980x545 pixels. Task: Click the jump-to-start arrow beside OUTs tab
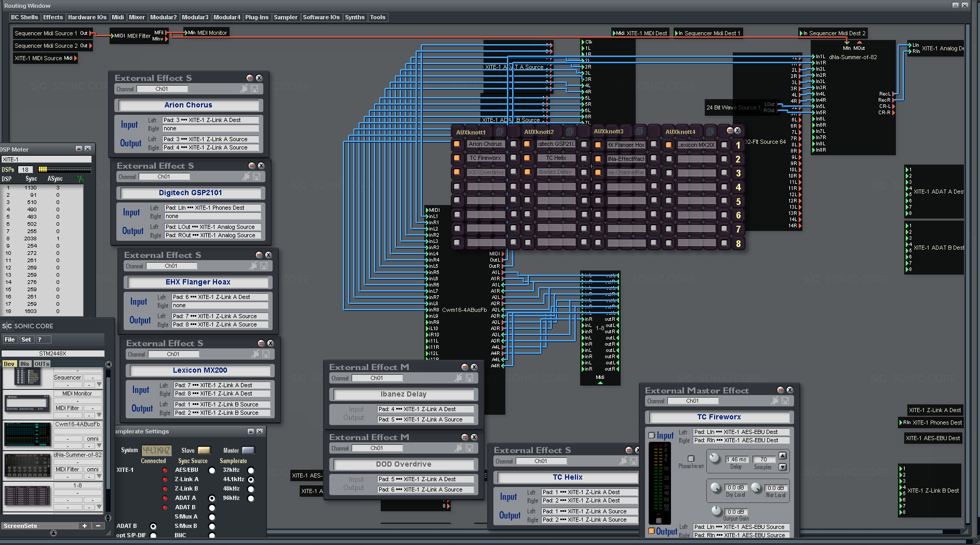[109, 364]
